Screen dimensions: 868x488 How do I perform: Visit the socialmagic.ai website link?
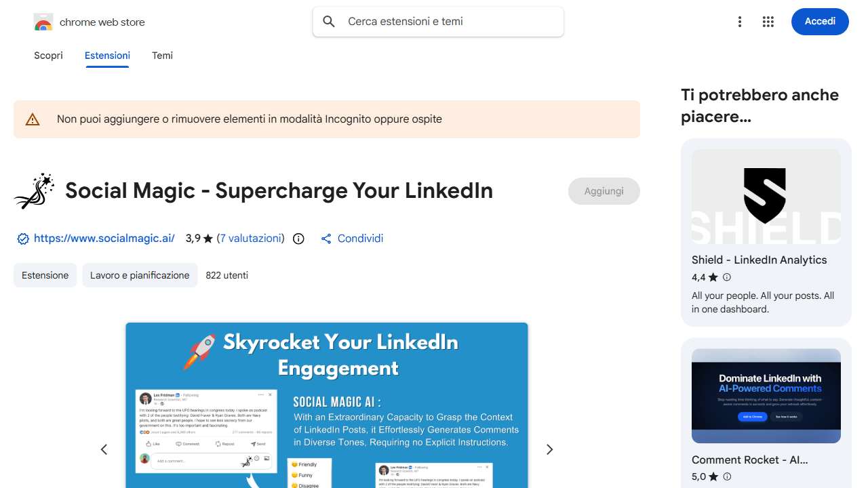pos(104,239)
